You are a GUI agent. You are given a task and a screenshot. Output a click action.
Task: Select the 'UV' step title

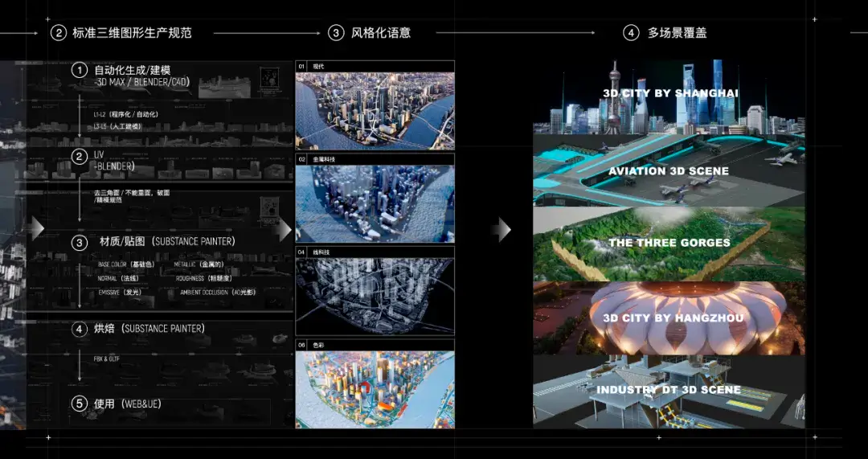[x=99, y=154]
